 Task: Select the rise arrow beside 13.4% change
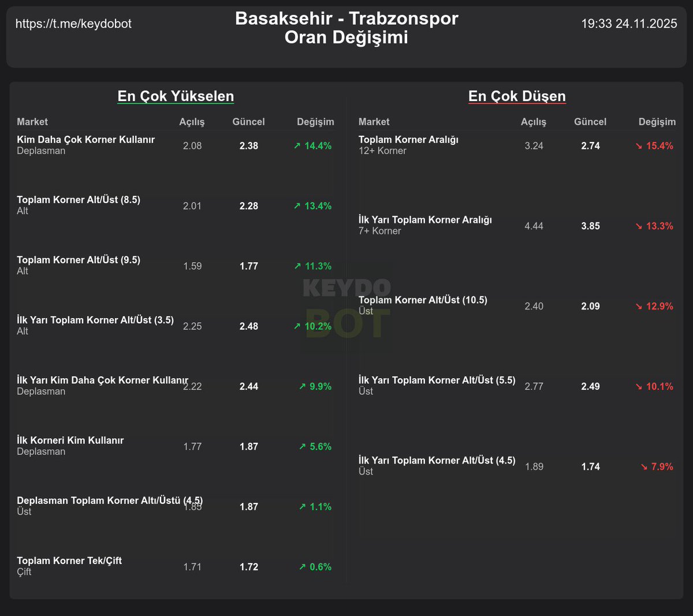pyautogui.click(x=297, y=206)
